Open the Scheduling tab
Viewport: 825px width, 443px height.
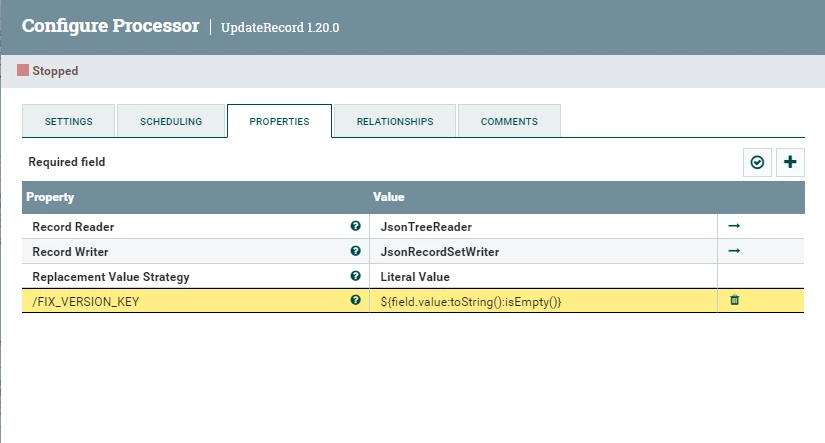tap(171, 121)
